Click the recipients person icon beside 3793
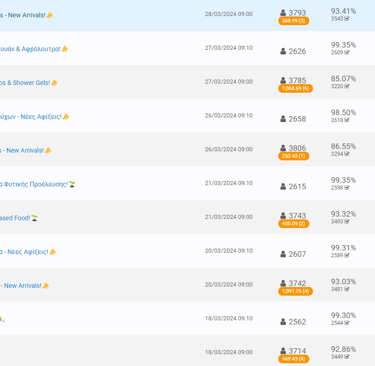 (283, 13)
